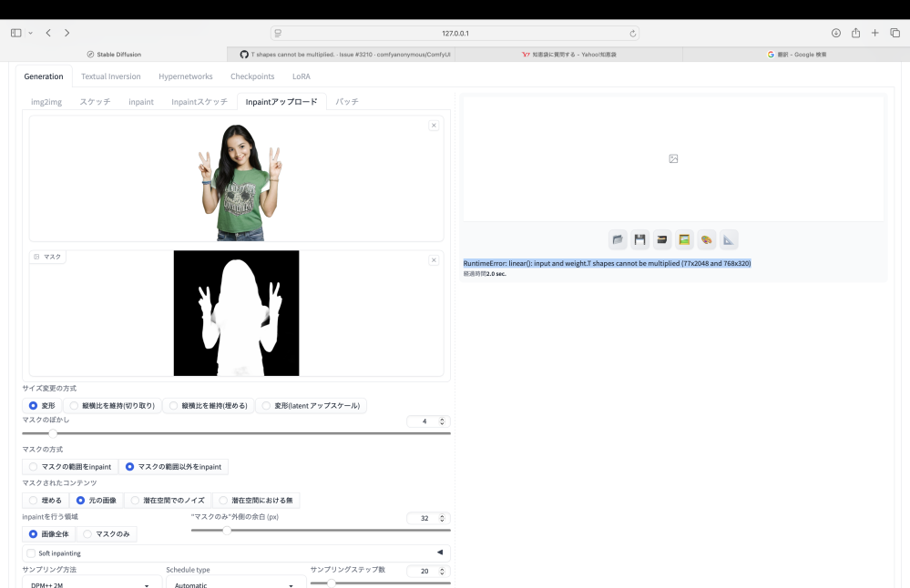910x588 pixels.
Task: Open the DPM++ 2M sampling method dropdown
Action: 91,583
